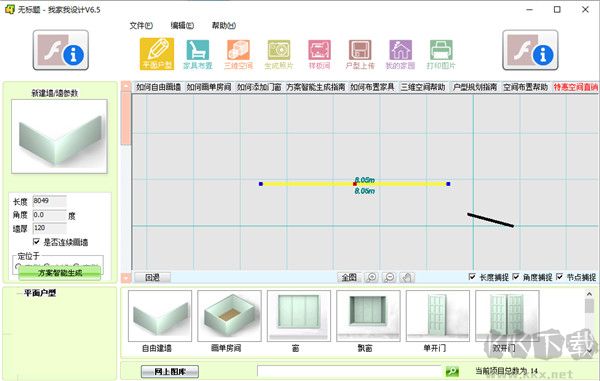Open the 如何布置家具 help tab
The width and height of the screenshot is (600, 381).
(372, 87)
